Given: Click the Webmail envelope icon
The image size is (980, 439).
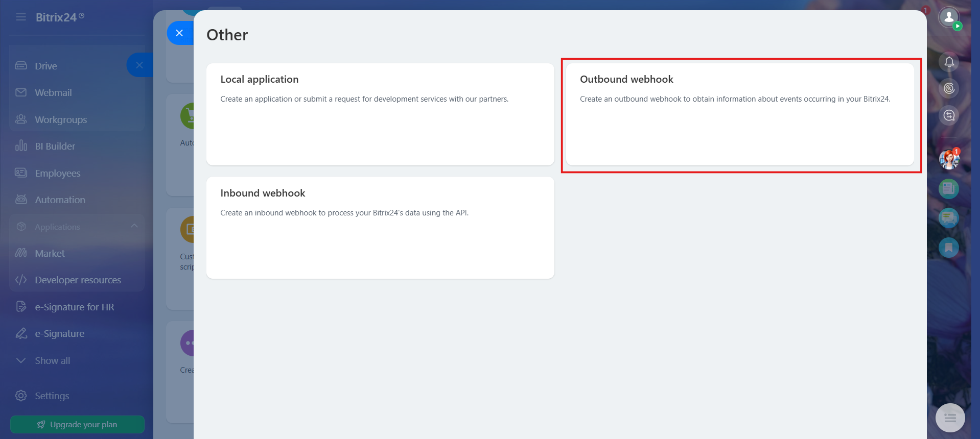Looking at the screenshot, I should tap(21, 92).
